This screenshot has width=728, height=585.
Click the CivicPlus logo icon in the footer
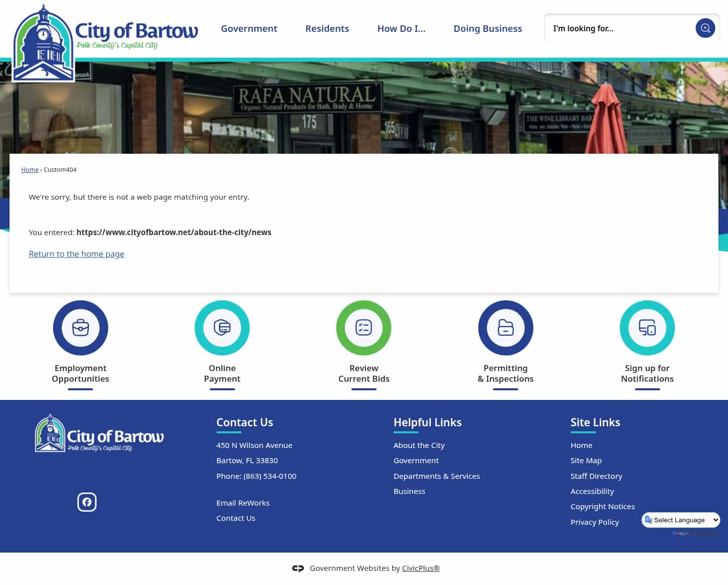click(298, 568)
